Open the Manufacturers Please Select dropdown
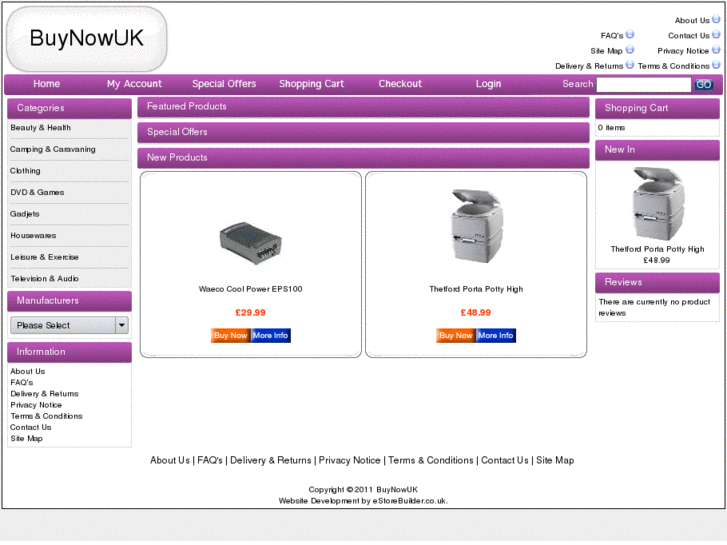 tap(70, 326)
